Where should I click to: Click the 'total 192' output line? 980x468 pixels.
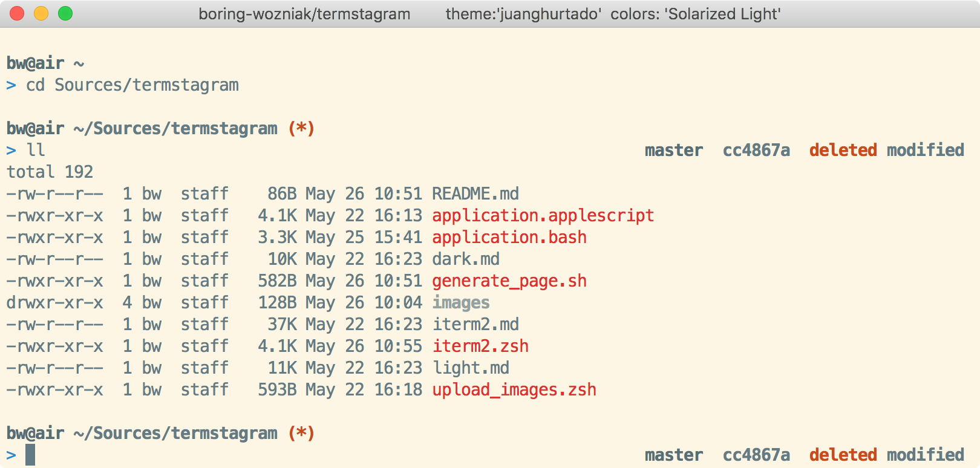click(x=50, y=172)
